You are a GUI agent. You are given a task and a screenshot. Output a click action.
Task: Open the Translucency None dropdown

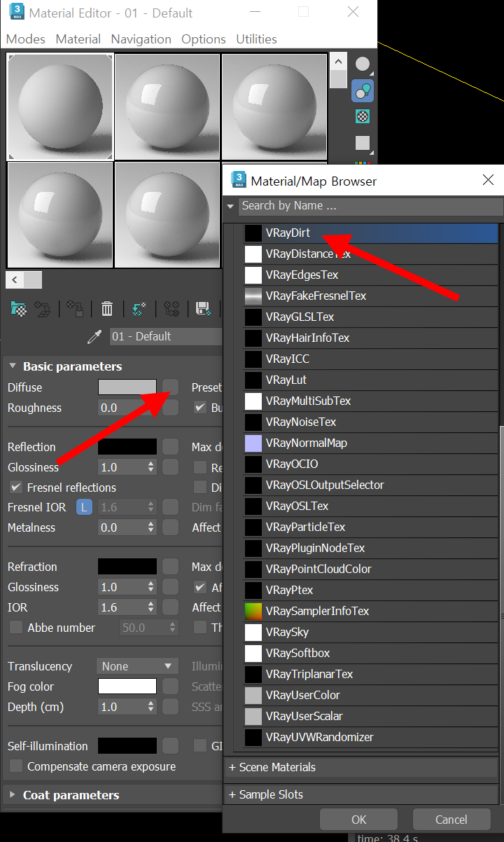tap(138, 666)
